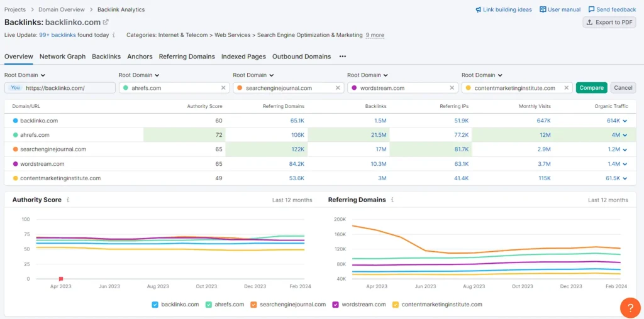Go to Domain Overview breadcrumb
The height and width of the screenshot is (319, 644).
62,9
